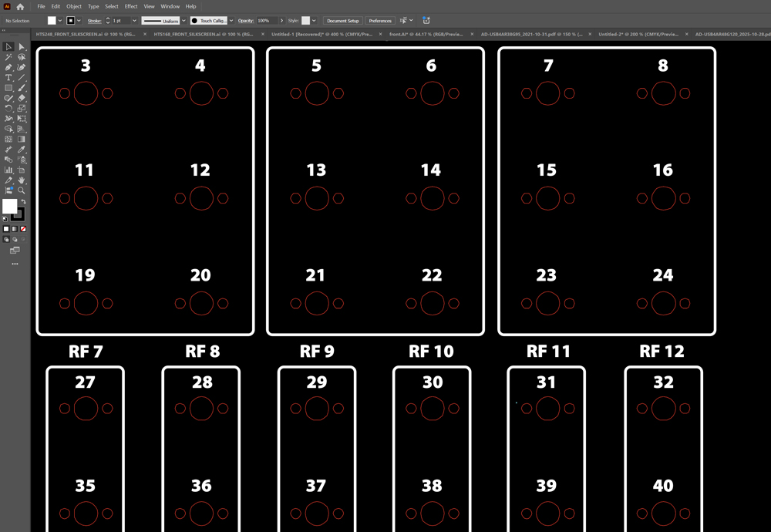Select the Direct Selection tool
Image resolution: width=771 pixels, height=532 pixels.
click(22, 47)
